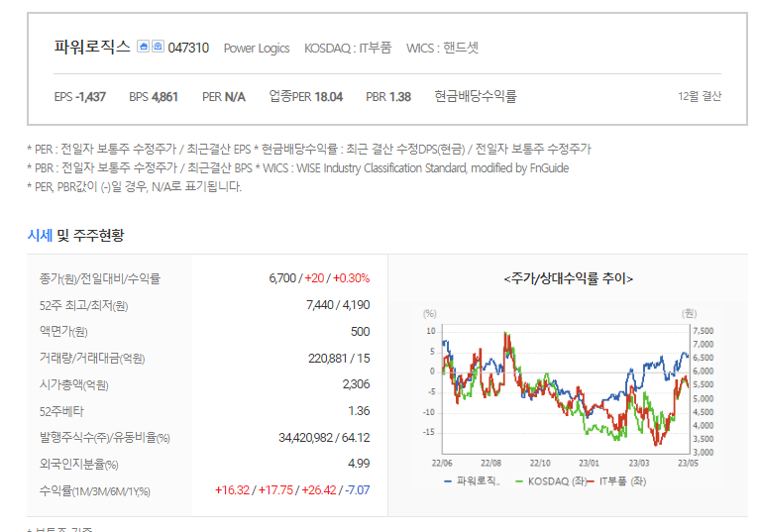Select the company name 파워로직스
This screenshot has height=532, width=760.
pyautogui.click(x=92, y=47)
